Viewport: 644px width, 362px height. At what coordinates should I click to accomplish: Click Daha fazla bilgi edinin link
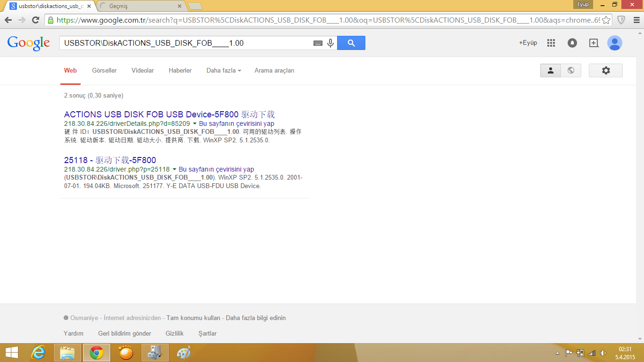pyautogui.click(x=256, y=318)
